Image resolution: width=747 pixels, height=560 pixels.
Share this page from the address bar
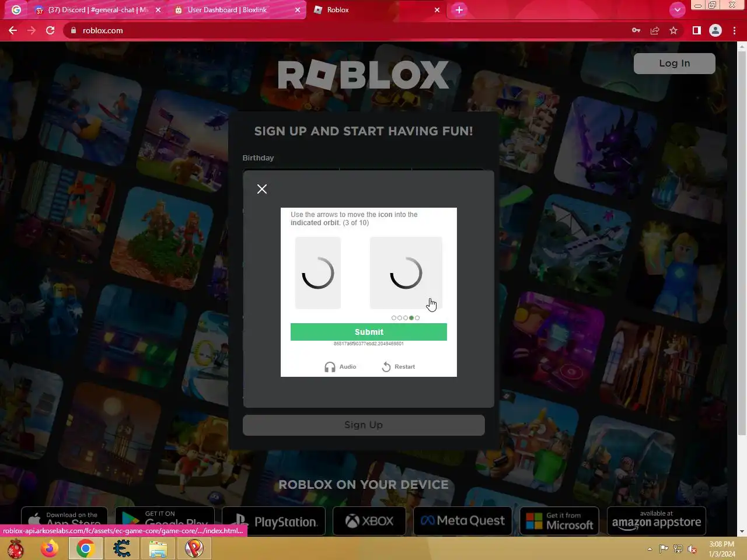(655, 30)
